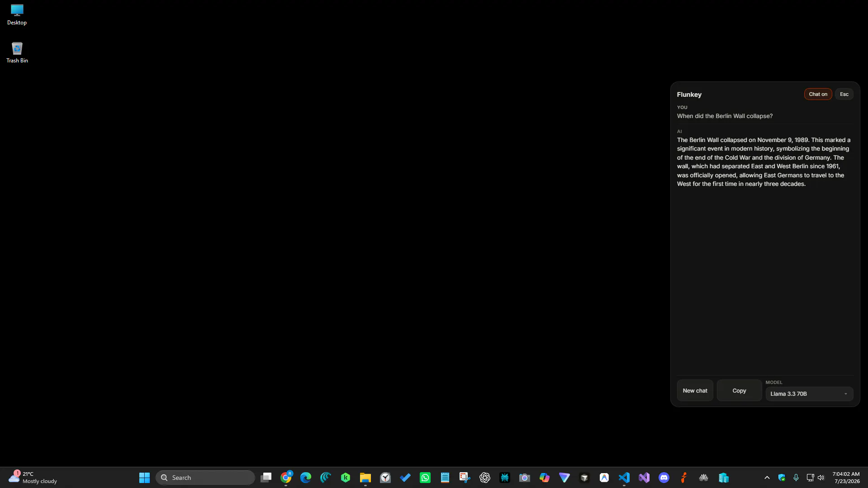Launch WhatsApp from the taskbar
868x488 pixels.
(425, 478)
